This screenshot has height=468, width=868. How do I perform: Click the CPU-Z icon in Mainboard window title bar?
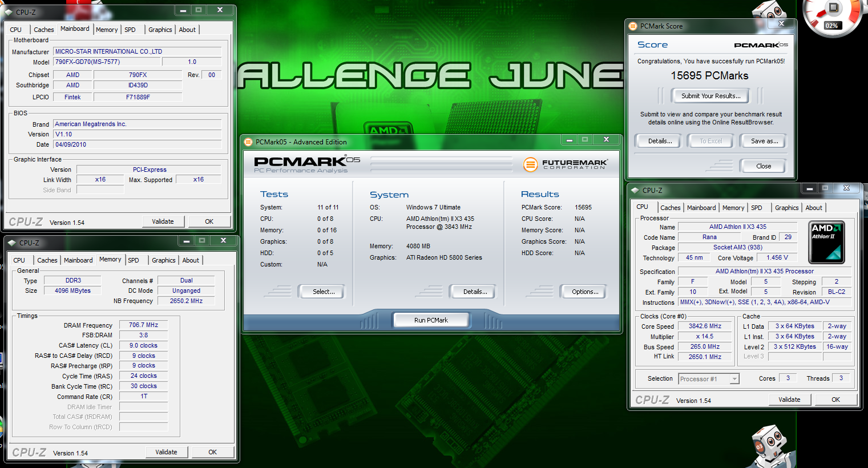[10, 12]
